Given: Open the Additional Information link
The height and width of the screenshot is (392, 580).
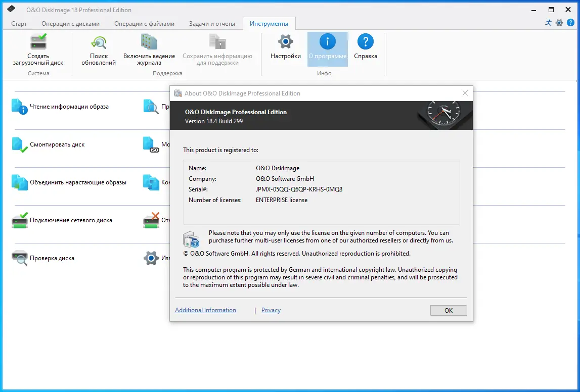Looking at the screenshot, I should click(x=205, y=310).
